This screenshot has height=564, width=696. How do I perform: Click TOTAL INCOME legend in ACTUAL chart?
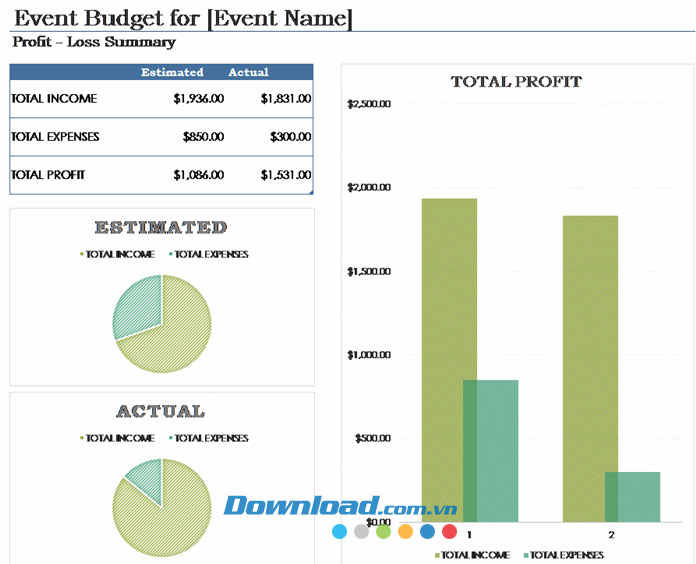coord(117,438)
